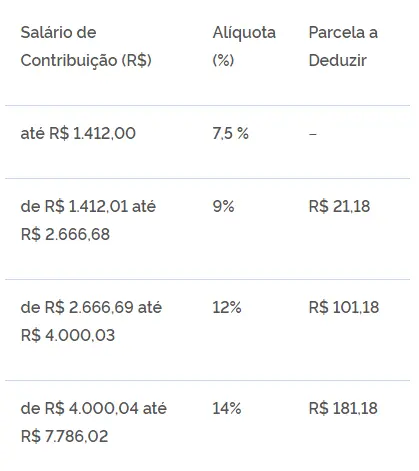Click the R$ 181,18 deduction value

343,408
